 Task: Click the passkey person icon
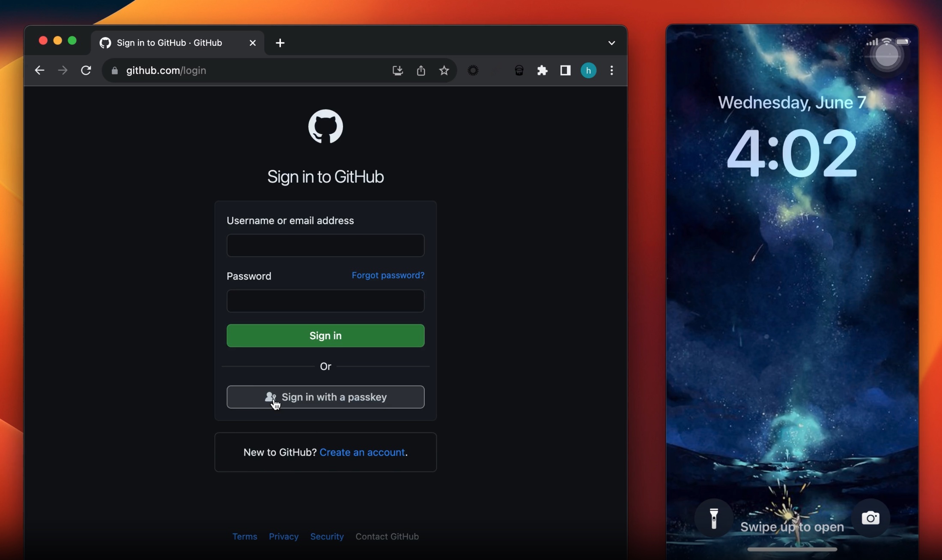tap(270, 397)
